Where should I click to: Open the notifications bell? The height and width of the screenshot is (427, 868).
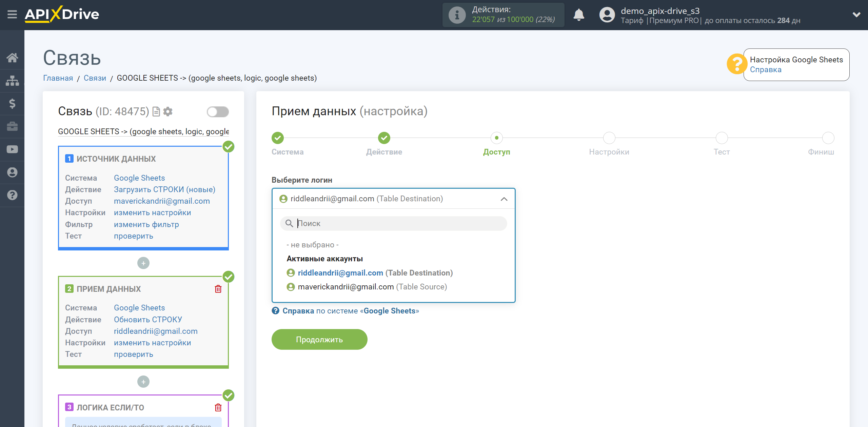coord(579,15)
